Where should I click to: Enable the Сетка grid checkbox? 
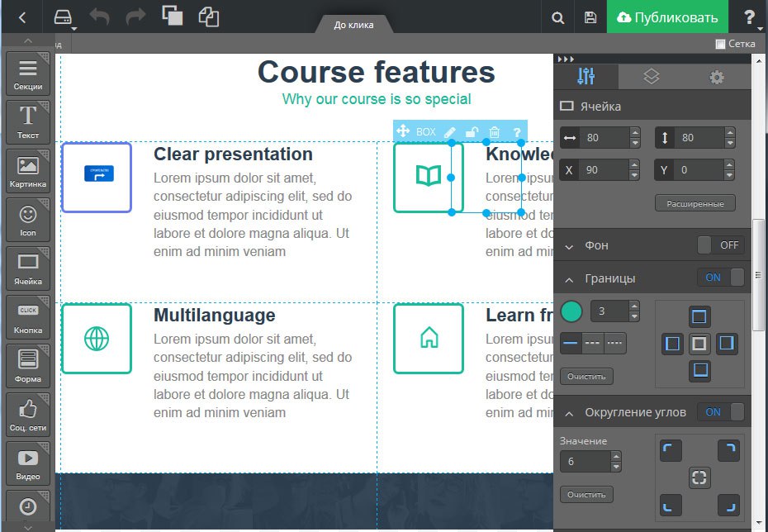[x=720, y=44]
